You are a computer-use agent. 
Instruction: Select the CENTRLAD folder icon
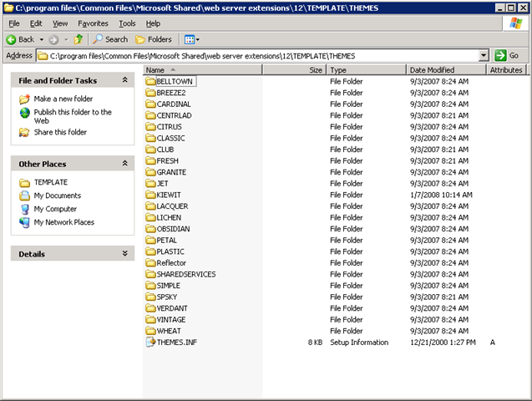[x=150, y=115]
